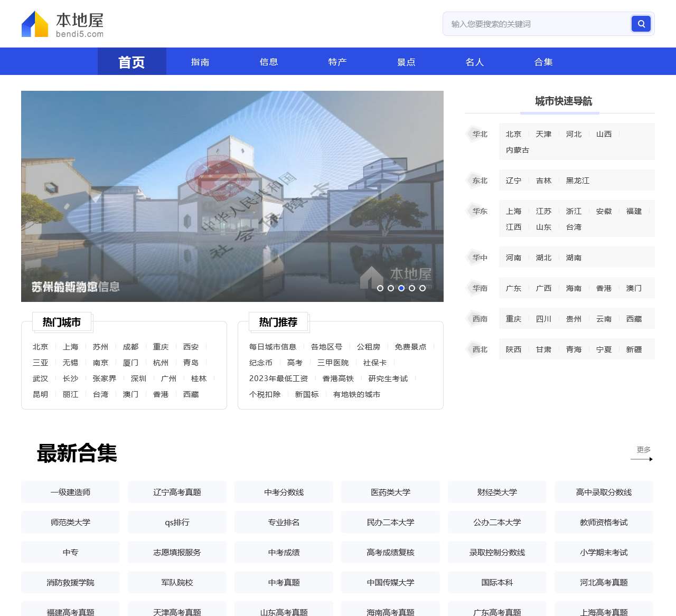Screen dimensions: 676x616
Task: Open 张家界 in 热门城市 list
Action: click(x=105, y=378)
